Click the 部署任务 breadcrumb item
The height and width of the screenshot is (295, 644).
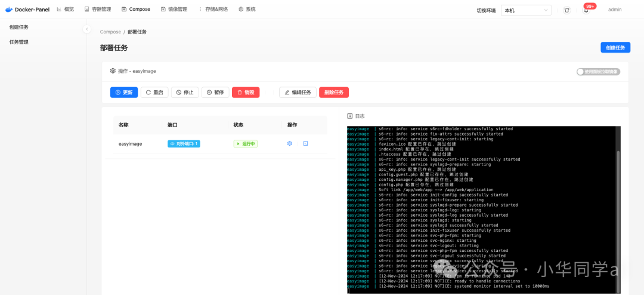(x=137, y=32)
